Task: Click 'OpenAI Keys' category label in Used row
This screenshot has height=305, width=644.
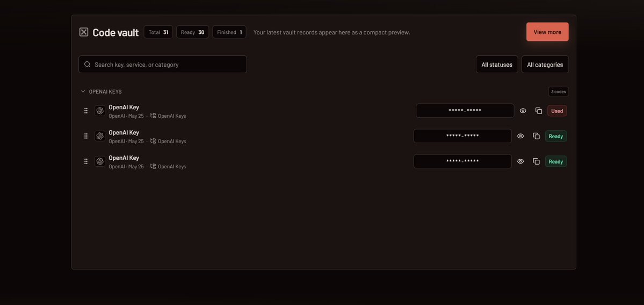Action: 172,116
